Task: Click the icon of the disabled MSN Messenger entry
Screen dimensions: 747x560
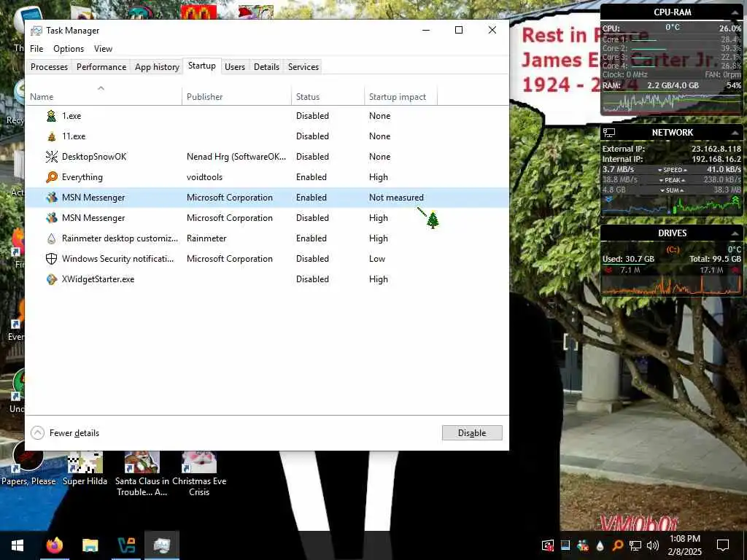Action: coord(52,218)
